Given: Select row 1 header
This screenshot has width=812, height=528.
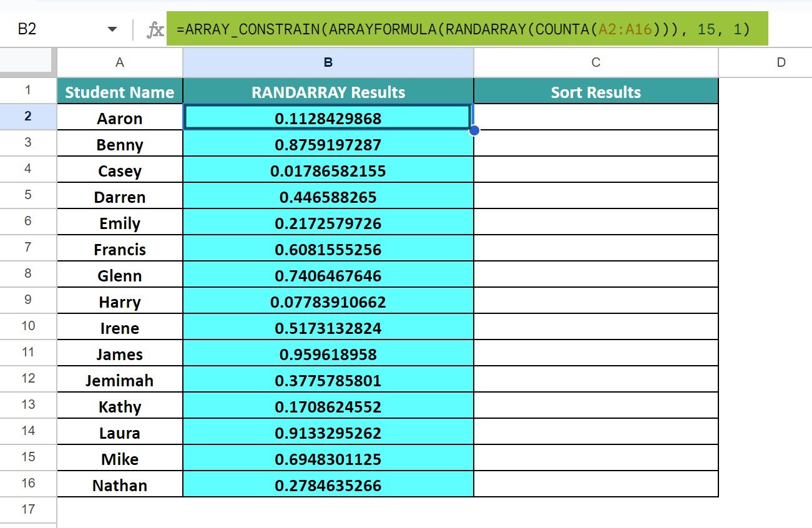Looking at the screenshot, I should coord(28,91).
